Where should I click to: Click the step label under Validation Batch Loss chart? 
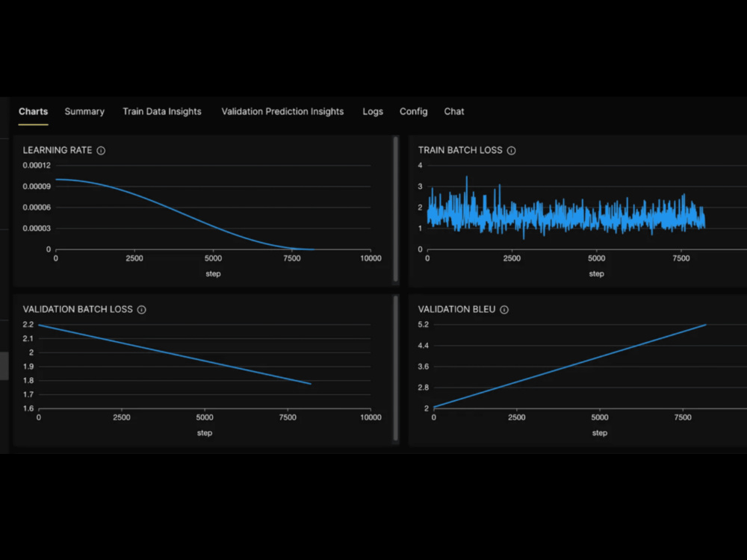click(x=205, y=433)
